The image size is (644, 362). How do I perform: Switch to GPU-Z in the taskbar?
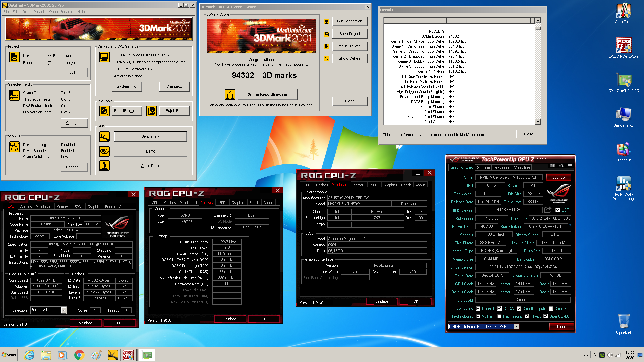coord(147,355)
